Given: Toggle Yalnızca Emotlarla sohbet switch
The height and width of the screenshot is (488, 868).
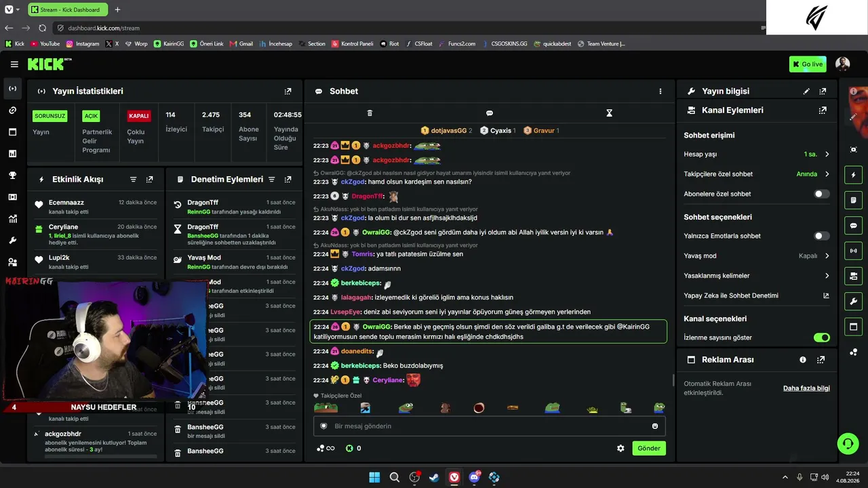Looking at the screenshot, I should point(821,236).
